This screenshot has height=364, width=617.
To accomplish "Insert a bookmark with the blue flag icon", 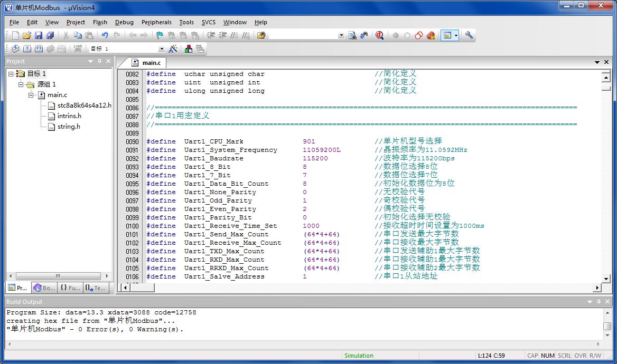I will coord(160,35).
